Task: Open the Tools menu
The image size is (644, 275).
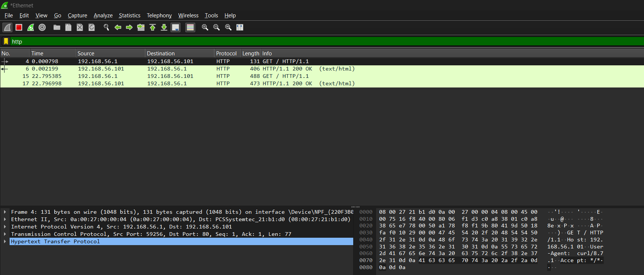Action: tap(211, 16)
